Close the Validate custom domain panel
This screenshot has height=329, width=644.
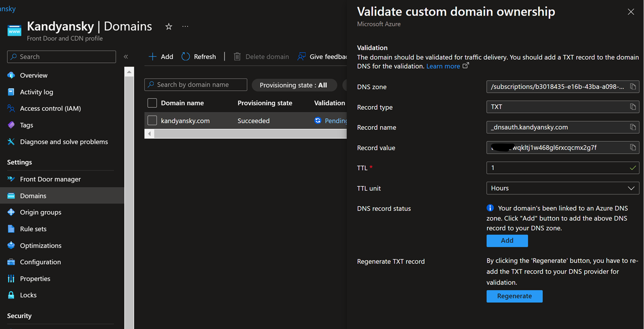(631, 12)
